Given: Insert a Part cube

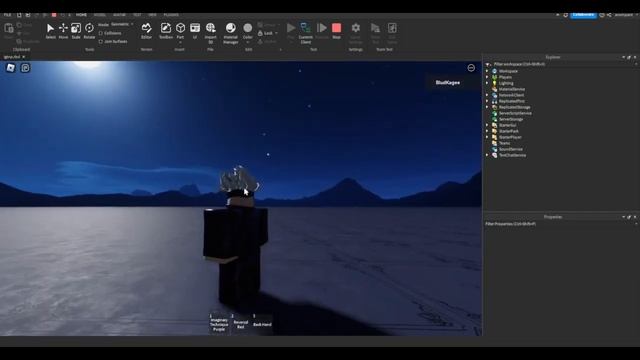Looking at the screenshot, I should [180, 28].
